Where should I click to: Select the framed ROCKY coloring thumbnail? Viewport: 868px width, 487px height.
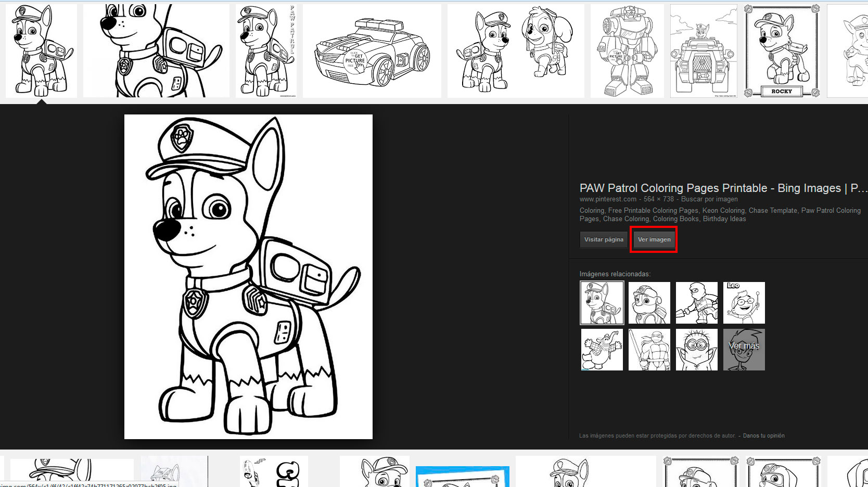point(782,51)
